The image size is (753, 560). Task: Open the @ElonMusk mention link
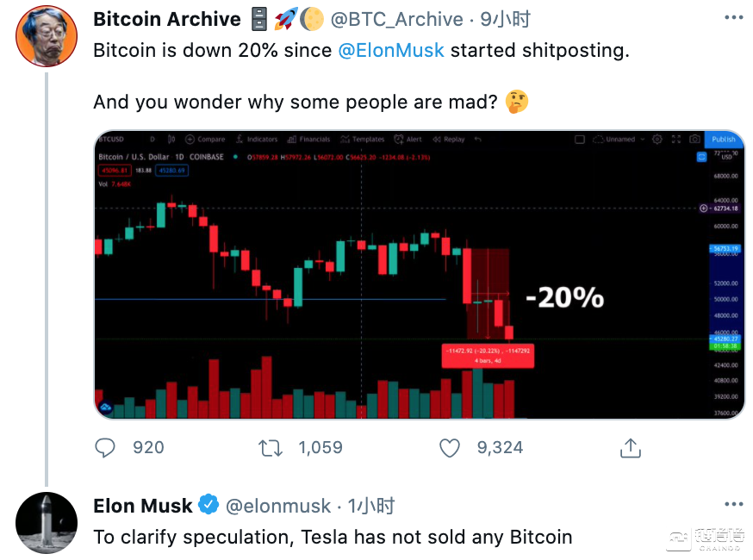pos(391,51)
